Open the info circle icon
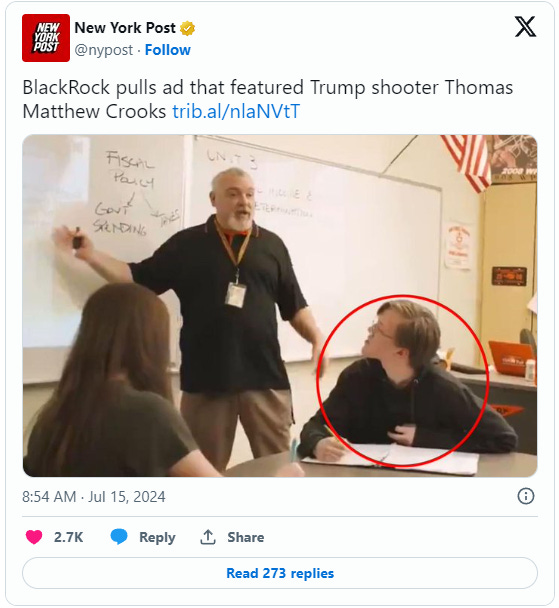The width and height of the screenshot is (559, 608). point(526,496)
